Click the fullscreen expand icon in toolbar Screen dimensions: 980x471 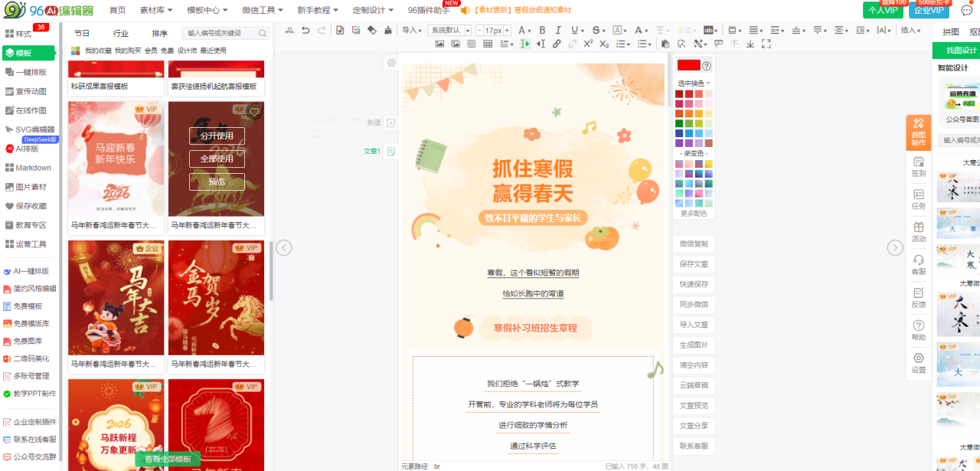click(x=765, y=44)
